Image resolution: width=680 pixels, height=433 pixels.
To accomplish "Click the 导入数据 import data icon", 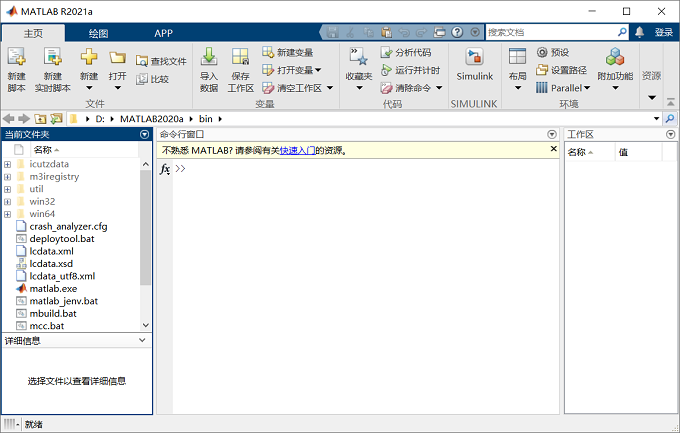I will point(209,57).
